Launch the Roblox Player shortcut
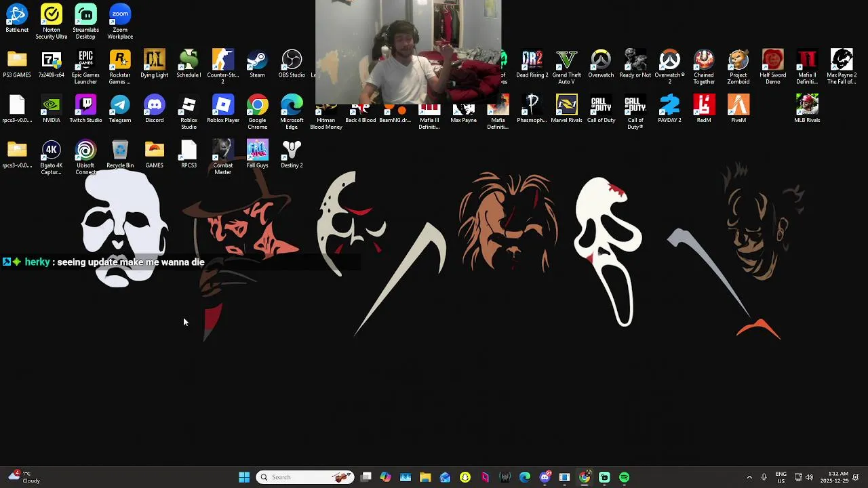This screenshot has height=488, width=868. tap(223, 109)
